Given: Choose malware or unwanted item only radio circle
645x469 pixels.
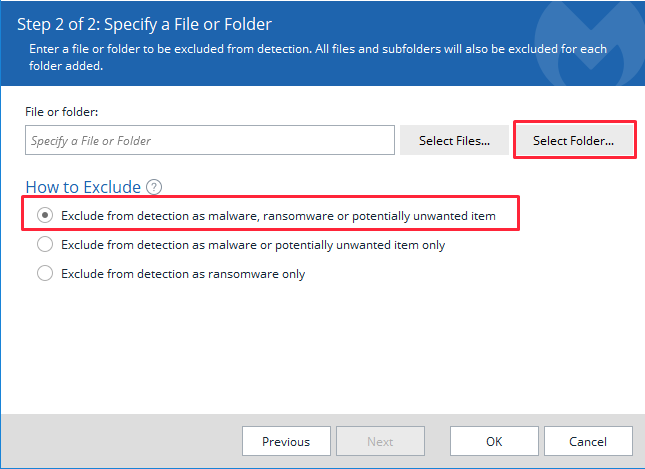Looking at the screenshot, I should [45, 244].
